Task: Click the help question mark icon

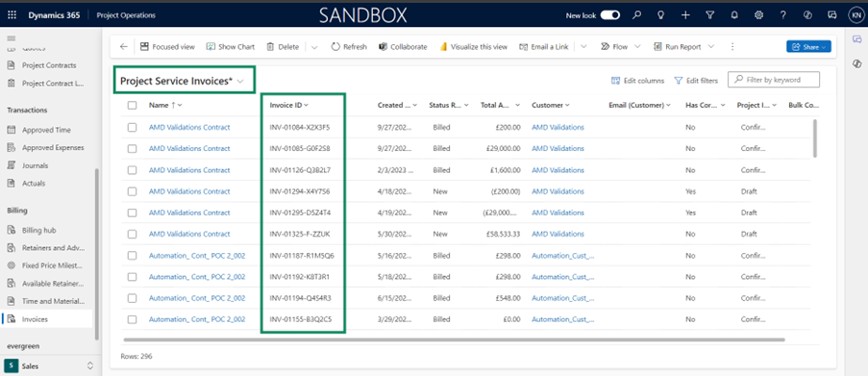Action: click(783, 15)
